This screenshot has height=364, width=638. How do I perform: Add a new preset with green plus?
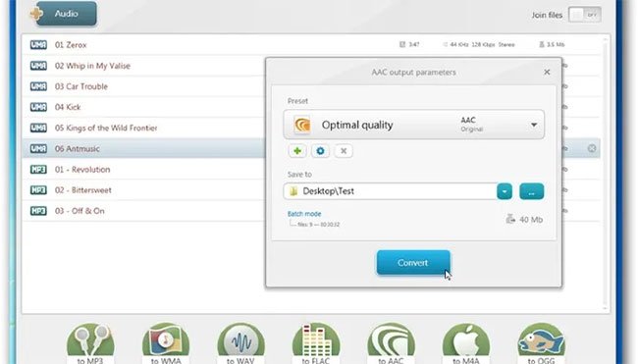click(x=297, y=151)
